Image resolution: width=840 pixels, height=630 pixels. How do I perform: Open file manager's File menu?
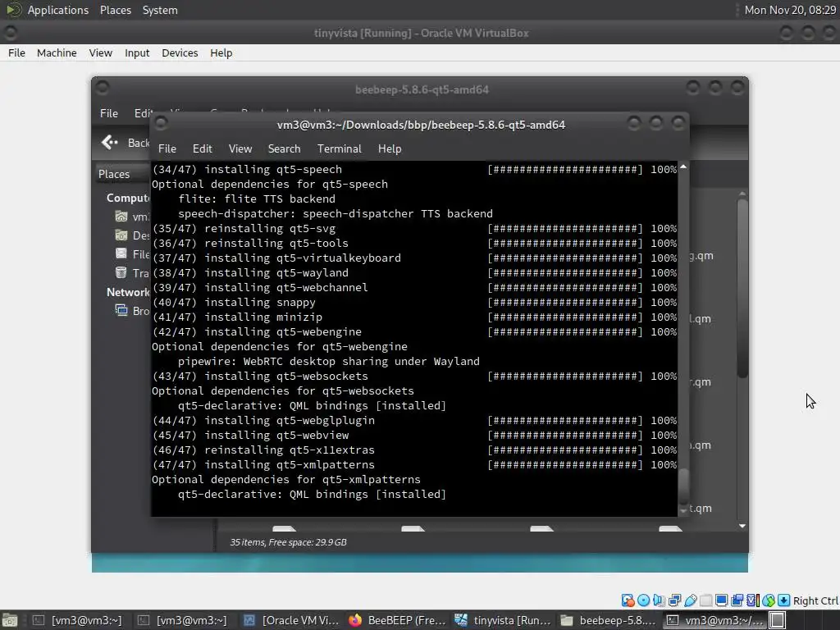109,113
